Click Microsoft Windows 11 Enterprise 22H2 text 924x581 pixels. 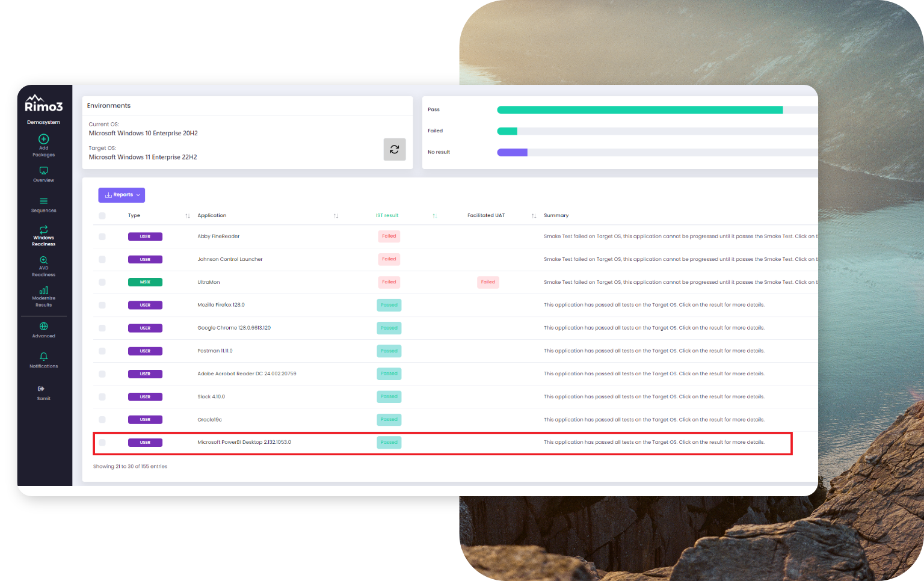point(143,157)
